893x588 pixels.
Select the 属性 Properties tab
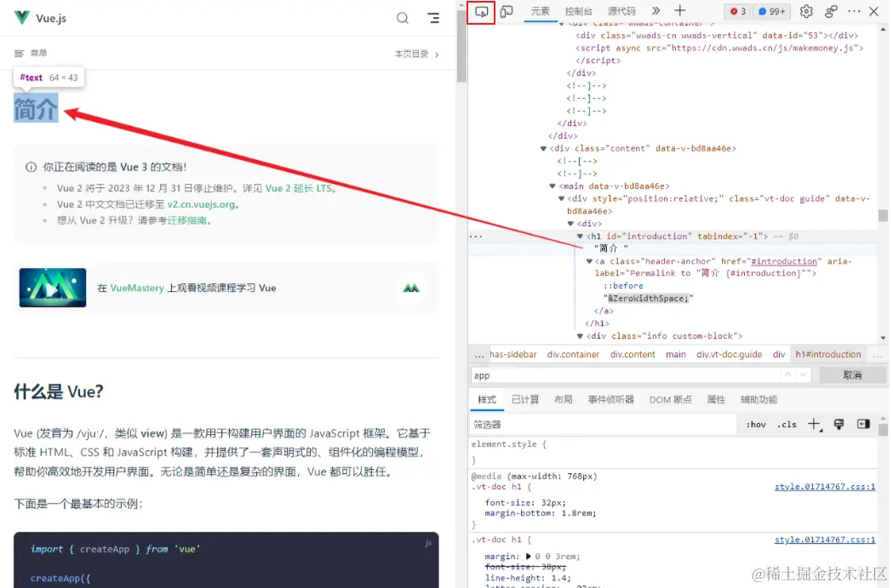click(716, 400)
